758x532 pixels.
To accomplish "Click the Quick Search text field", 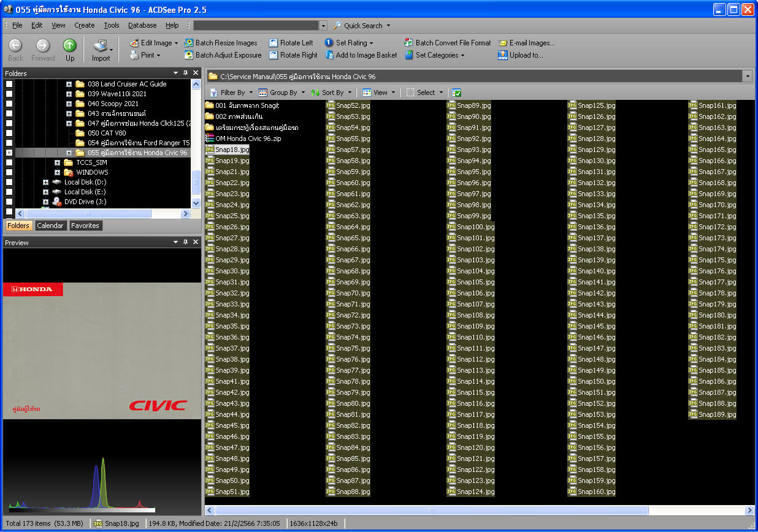I will [x=256, y=26].
